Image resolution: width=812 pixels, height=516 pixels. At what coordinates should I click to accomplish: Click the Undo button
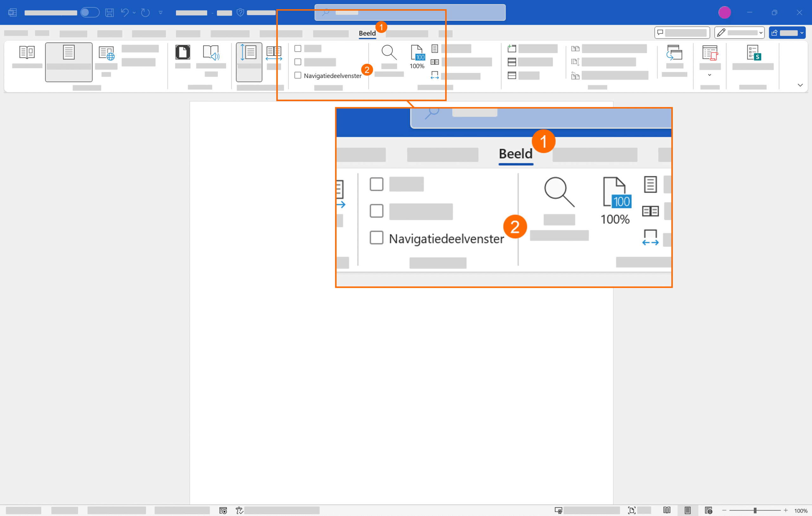[x=125, y=12]
